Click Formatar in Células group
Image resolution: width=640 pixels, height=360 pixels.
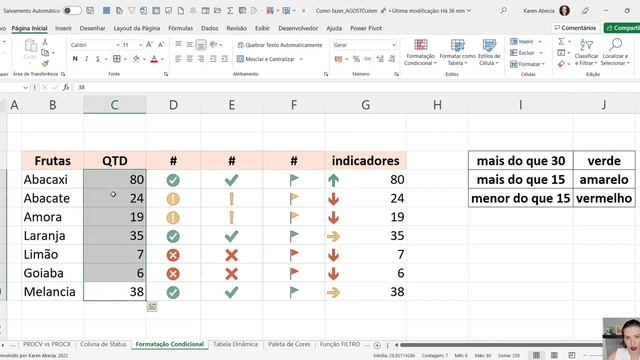click(x=527, y=64)
